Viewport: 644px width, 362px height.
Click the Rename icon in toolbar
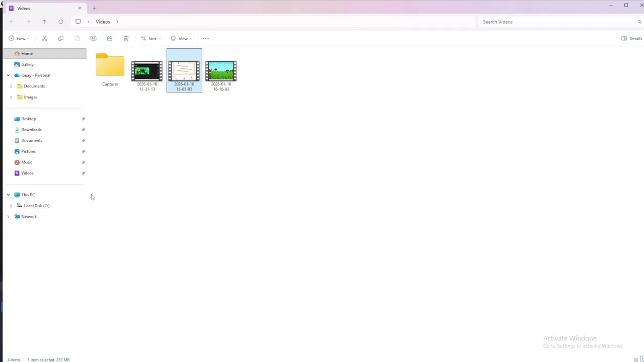[x=93, y=38]
